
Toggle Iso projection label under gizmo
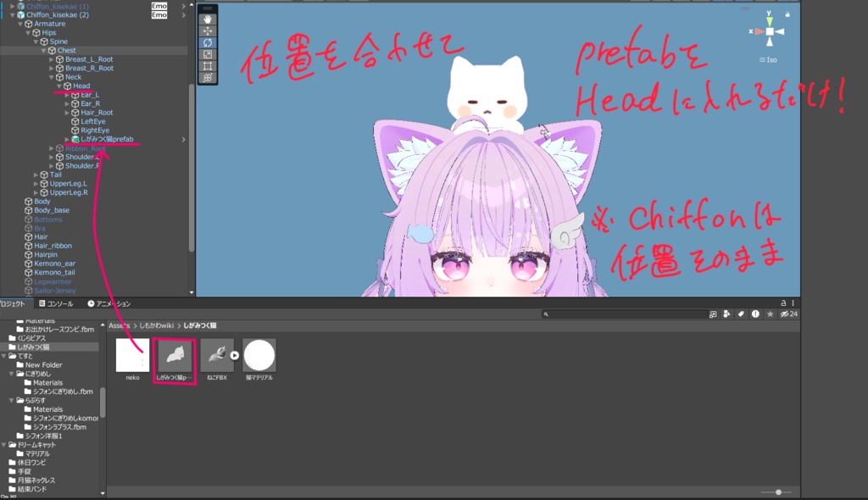[x=768, y=60]
